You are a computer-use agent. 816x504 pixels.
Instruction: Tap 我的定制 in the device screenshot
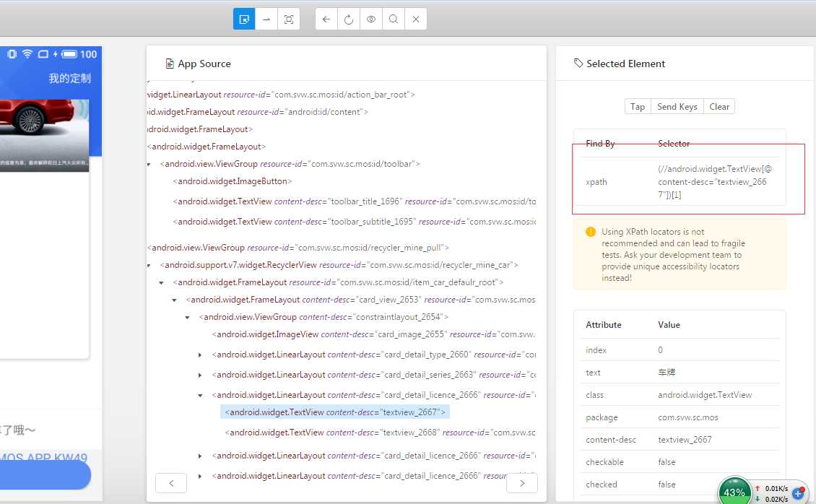70,79
